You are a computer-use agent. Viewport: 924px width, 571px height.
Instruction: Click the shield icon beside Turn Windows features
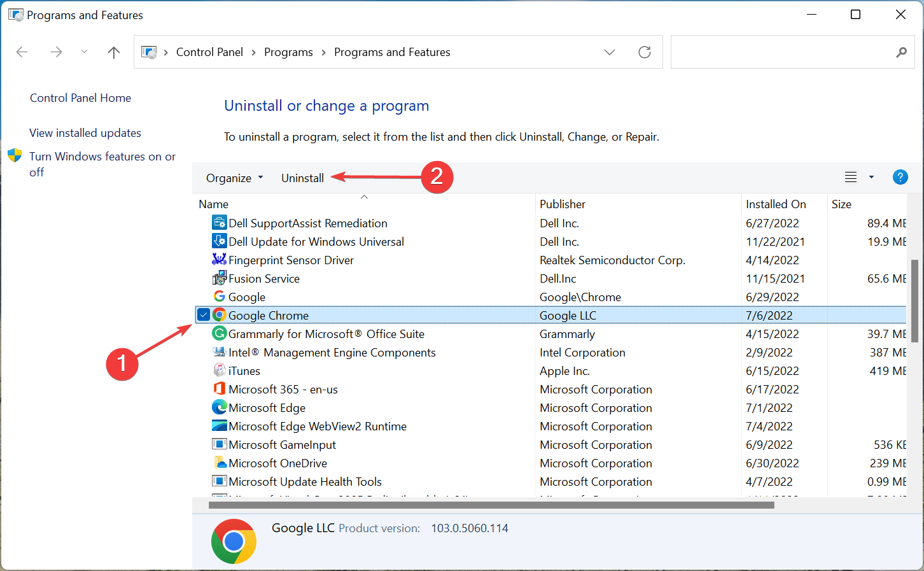click(14, 155)
